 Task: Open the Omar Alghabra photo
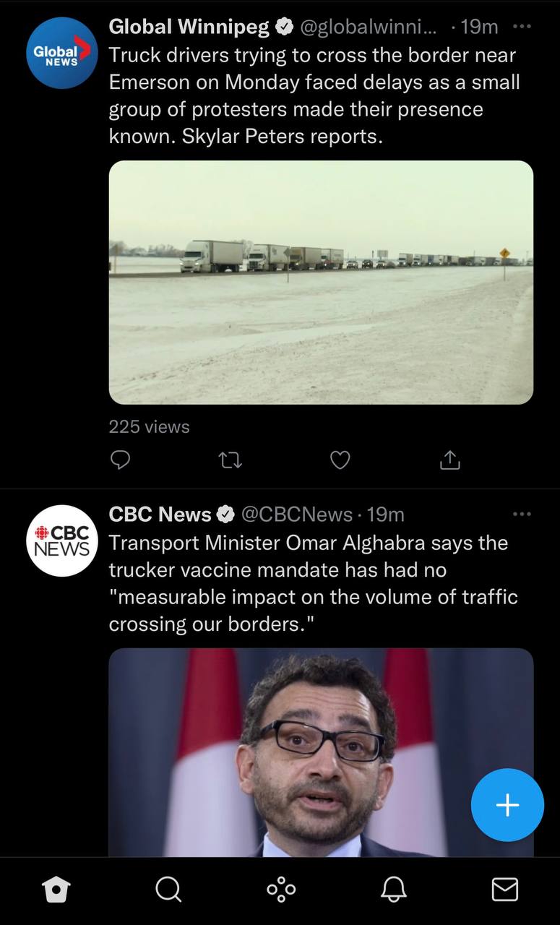[x=321, y=752]
